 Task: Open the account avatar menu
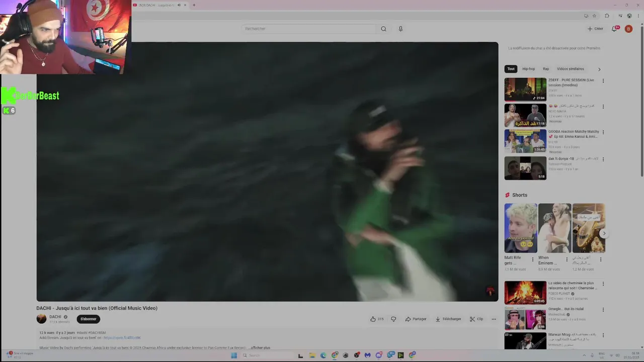coord(628,29)
